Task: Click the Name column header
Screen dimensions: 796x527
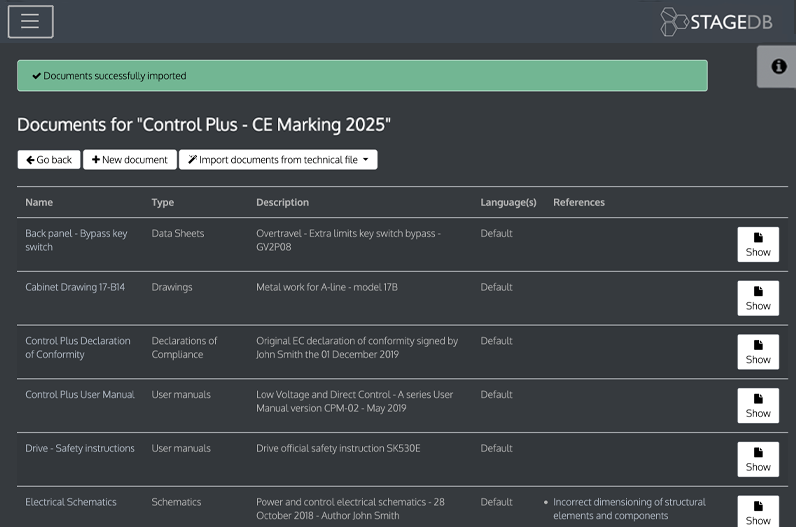Action: point(39,202)
